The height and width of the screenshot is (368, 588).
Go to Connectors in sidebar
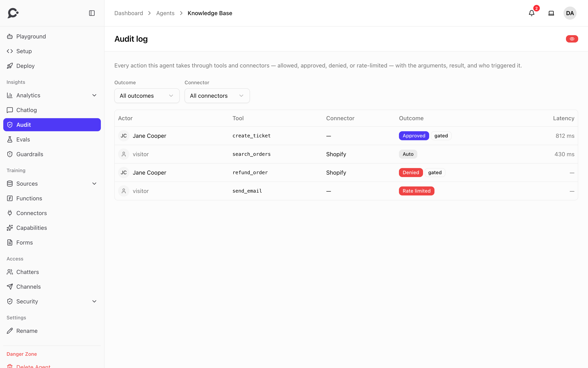click(x=52, y=213)
